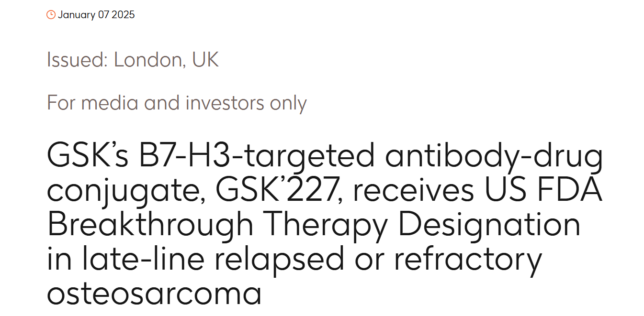Click 'late-line' in the headline
Screen dimensions: 644x316
tap(137, 259)
